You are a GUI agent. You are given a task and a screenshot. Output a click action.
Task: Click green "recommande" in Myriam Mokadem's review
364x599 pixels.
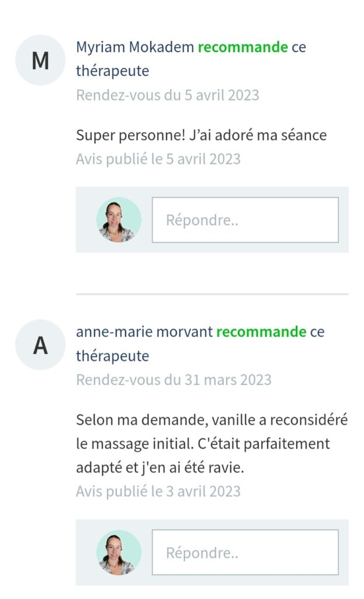pyautogui.click(x=242, y=47)
